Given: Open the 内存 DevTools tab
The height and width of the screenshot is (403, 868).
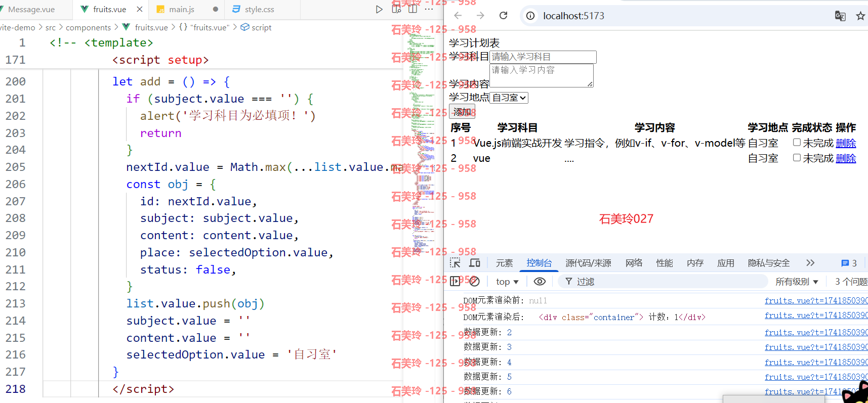Looking at the screenshot, I should pos(695,263).
